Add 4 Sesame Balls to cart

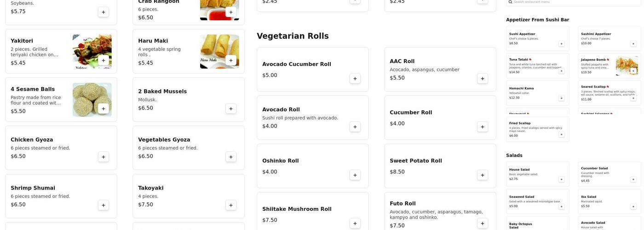pyautogui.click(x=103, y=109)
